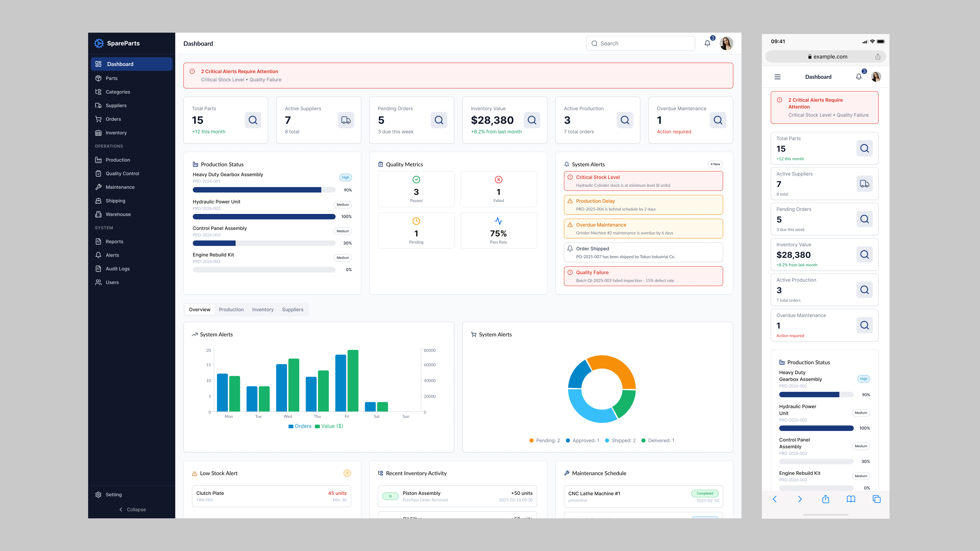Open the Overdue Maintenance system alert
This screenshot has width=980, height=551.
(x=643, y=229)
